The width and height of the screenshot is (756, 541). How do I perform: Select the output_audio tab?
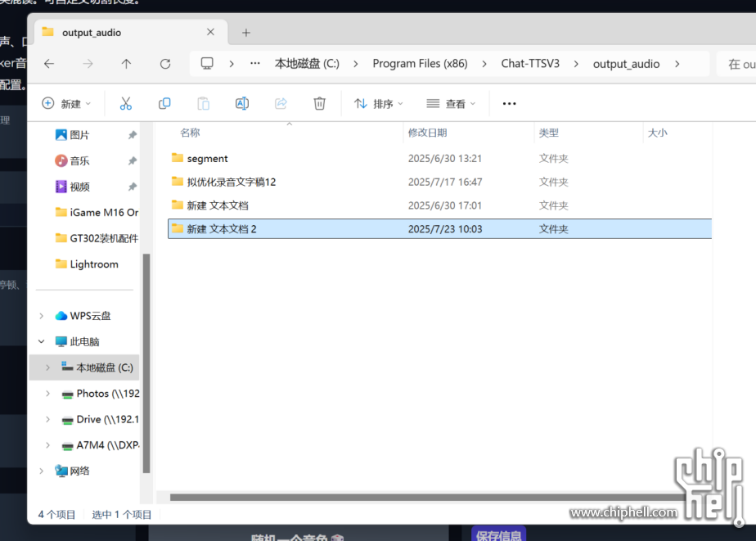[x=131, y=32]
